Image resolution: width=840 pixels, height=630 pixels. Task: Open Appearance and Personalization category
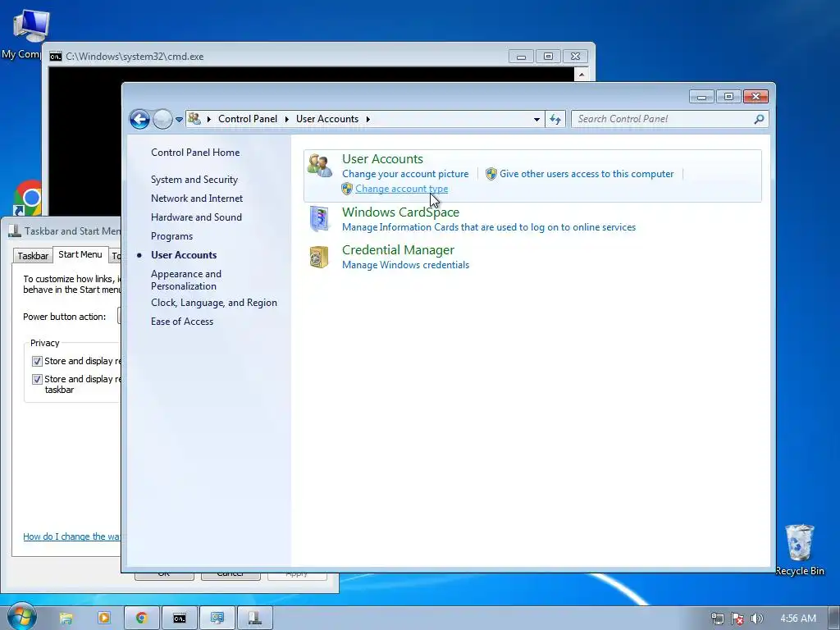(186, 280)
